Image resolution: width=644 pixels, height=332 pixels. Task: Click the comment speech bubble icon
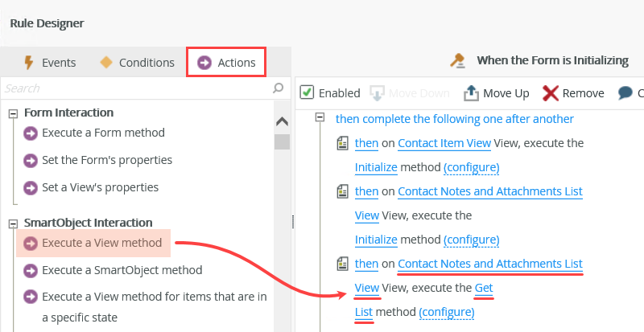click(x=625, y=93)
